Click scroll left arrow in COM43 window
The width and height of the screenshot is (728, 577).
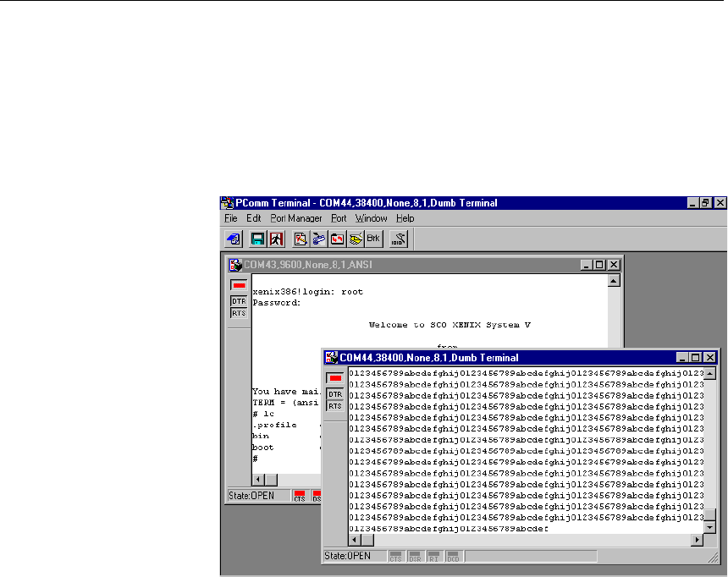coord(258,480)
